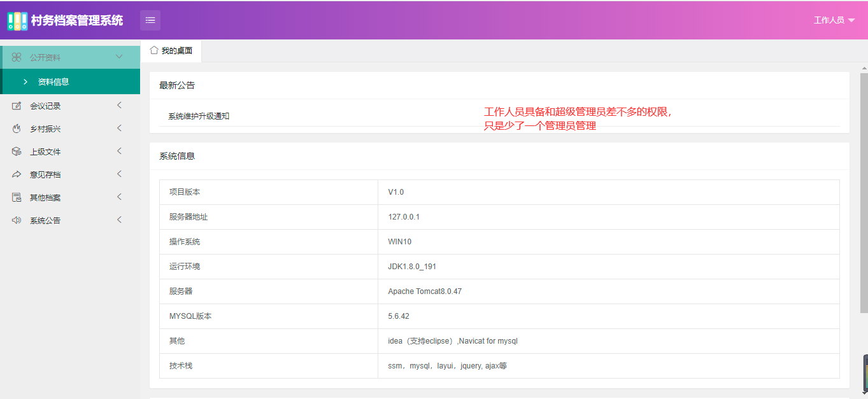Select the 其他档案 menu label

tap(45, 197)
